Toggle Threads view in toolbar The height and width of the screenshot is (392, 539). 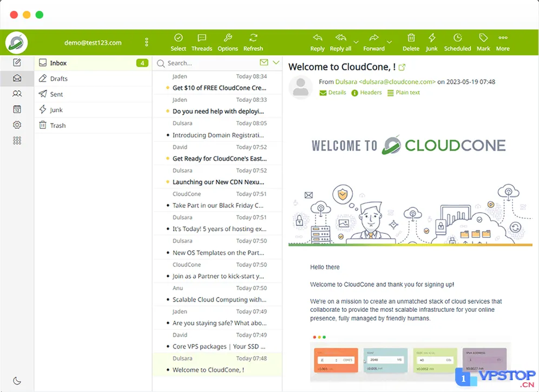click(x=201, y=43)
